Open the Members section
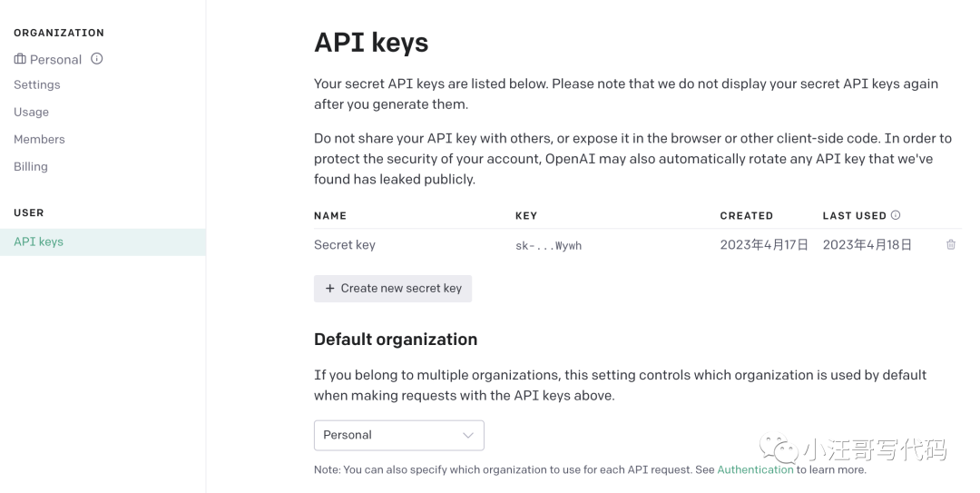Viewport: 980px width, 493px height. point(39,139)
